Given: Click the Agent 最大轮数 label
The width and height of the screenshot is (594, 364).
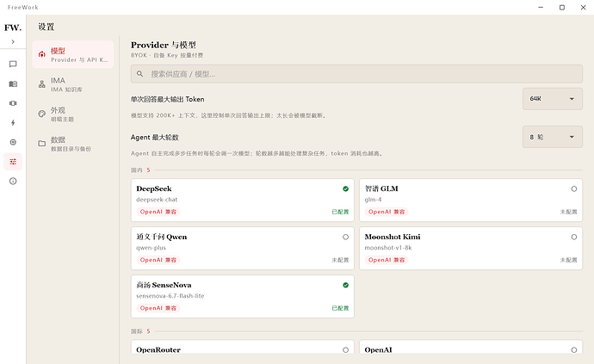Looking at the screenshot, I should coord(155,137).
